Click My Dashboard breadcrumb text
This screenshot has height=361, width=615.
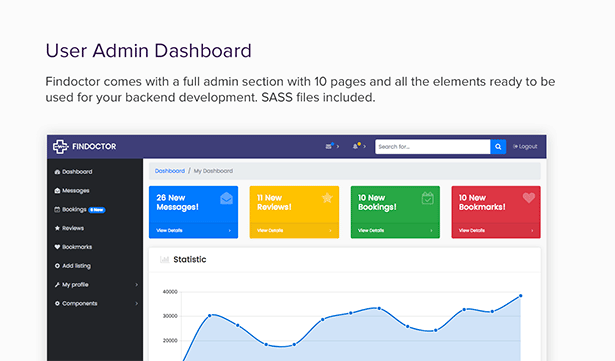(213, 171)
